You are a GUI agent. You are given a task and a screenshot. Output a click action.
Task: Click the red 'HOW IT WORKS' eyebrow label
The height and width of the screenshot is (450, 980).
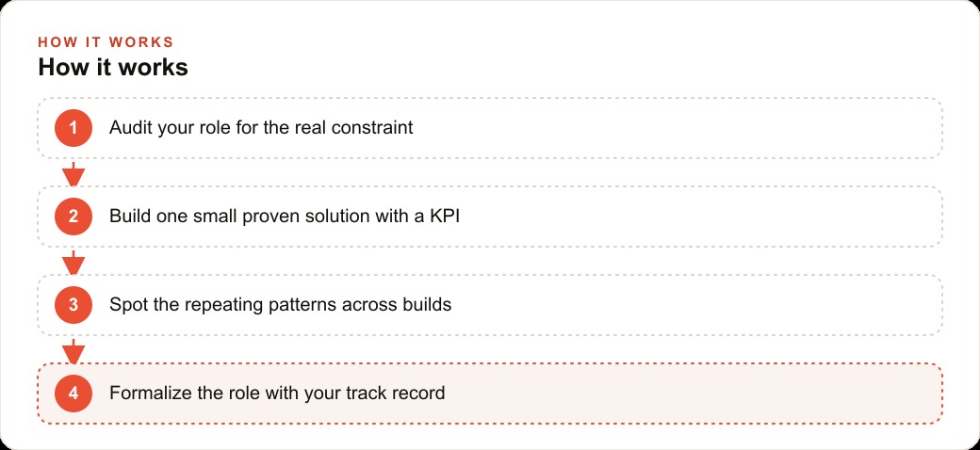coord(106,42)
